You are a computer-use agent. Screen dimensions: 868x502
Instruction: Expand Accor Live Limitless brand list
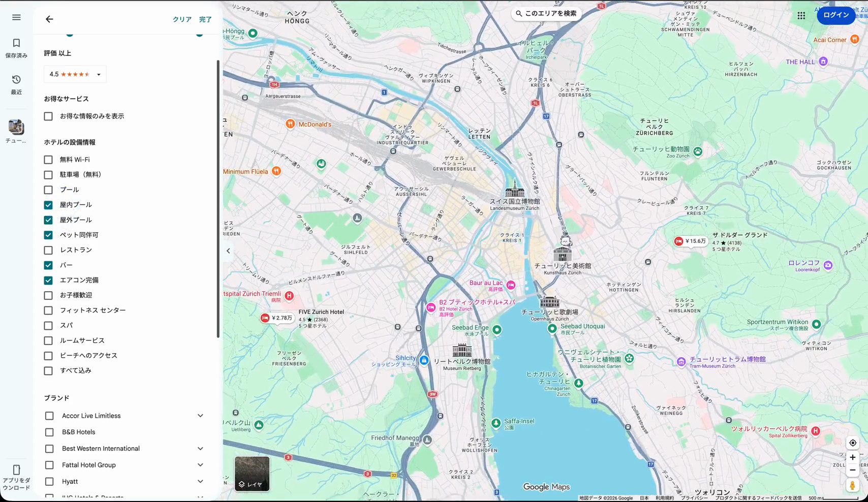(200, 416)
